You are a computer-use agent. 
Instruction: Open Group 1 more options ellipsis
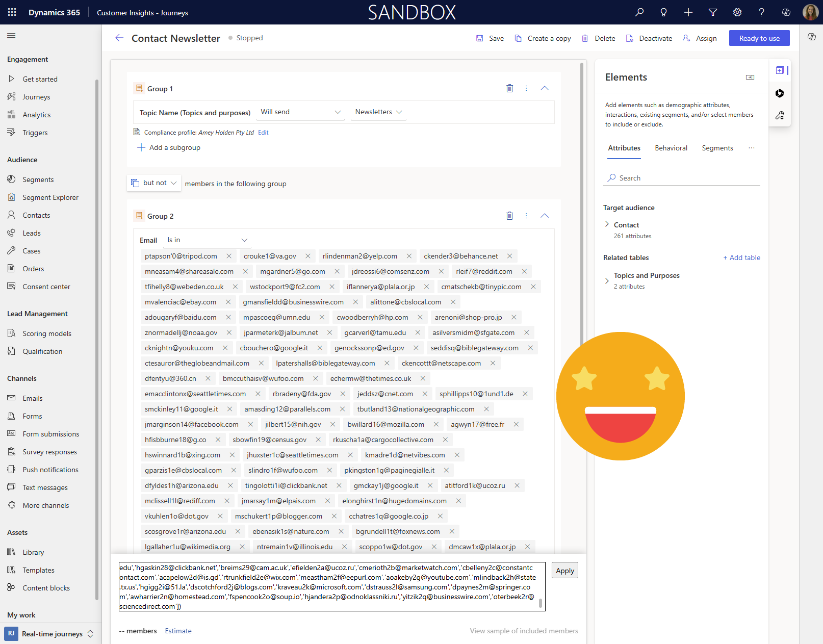click(526, 88)
